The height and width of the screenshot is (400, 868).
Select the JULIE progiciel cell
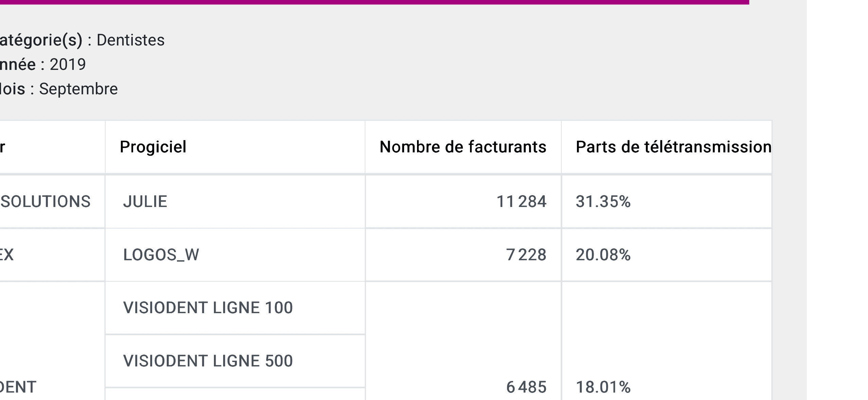tap(145, 202)
